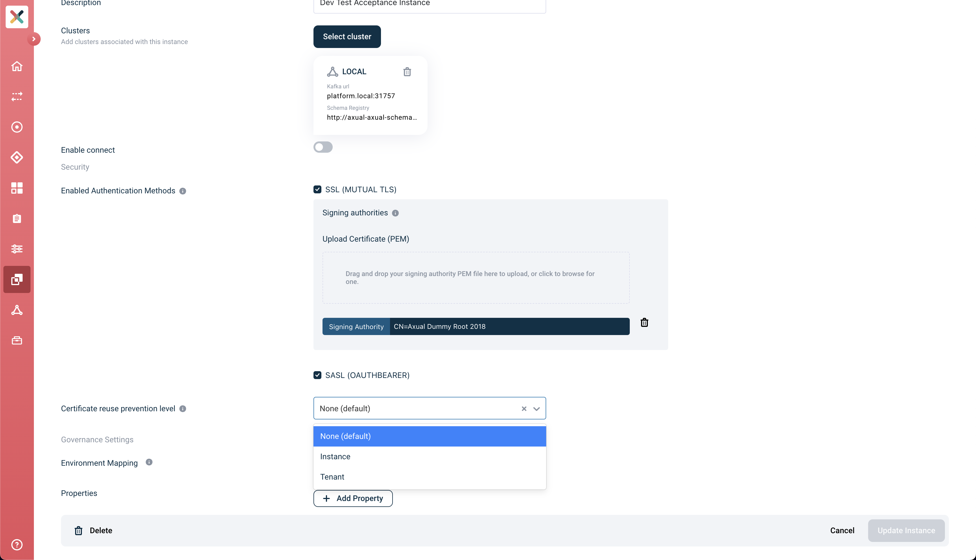Open the Home icon in sidebar
Viewport: 976px width, 560px height.
(x=17, y=66)
